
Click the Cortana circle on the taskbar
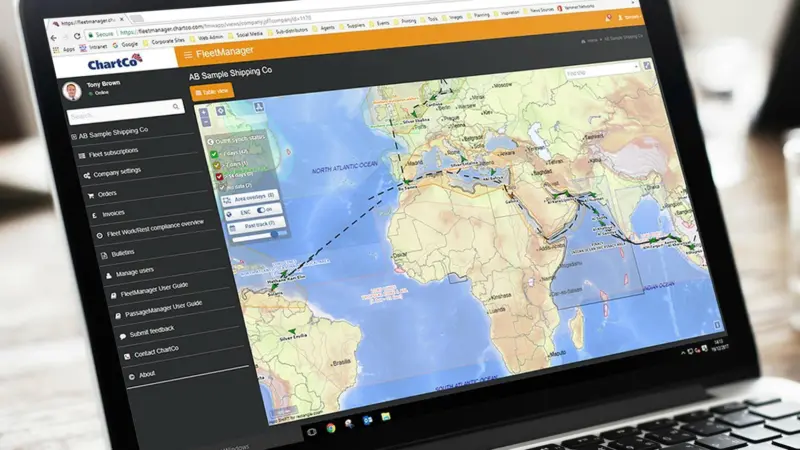[312, 432]
